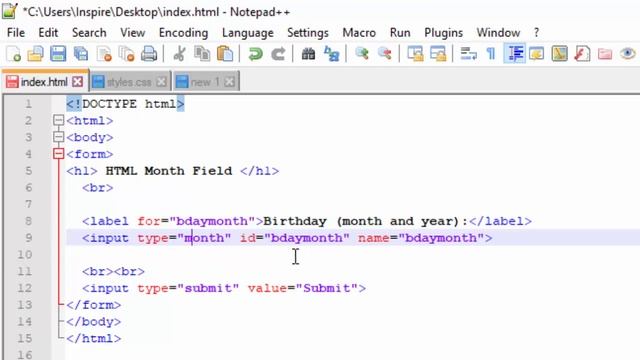Copy selection with the Copy icon

coord(202,54)
